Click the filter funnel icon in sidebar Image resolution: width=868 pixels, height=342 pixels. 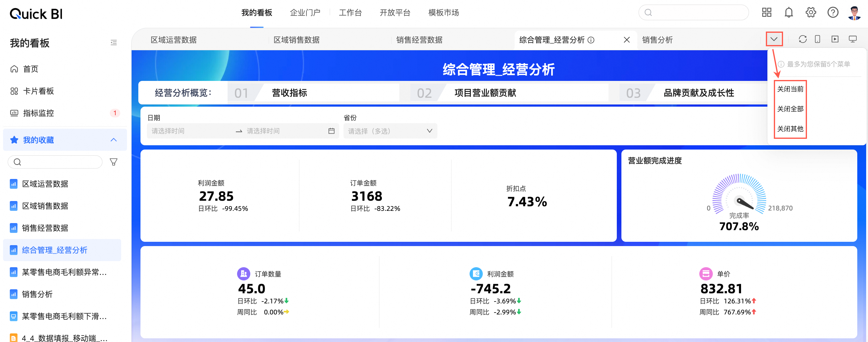113,162
